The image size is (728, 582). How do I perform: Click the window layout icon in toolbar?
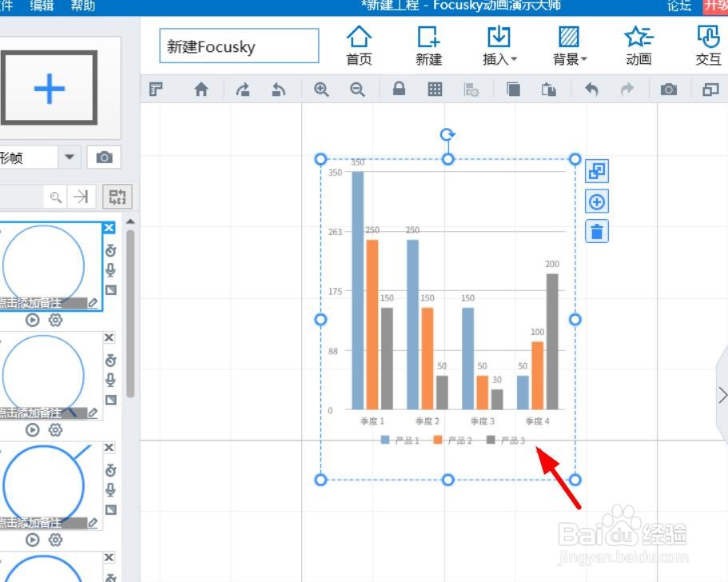(x=710, y=89)
